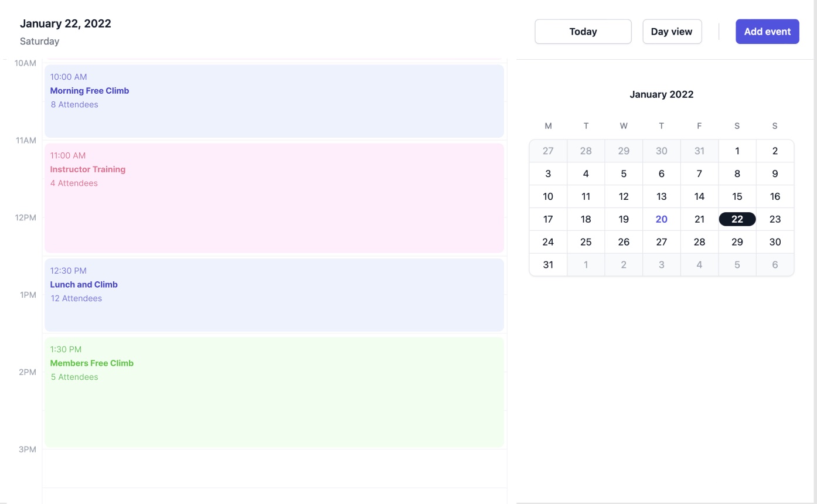Click January 1 in the mini calendar

pyautogui.click(x=737, y=151)
